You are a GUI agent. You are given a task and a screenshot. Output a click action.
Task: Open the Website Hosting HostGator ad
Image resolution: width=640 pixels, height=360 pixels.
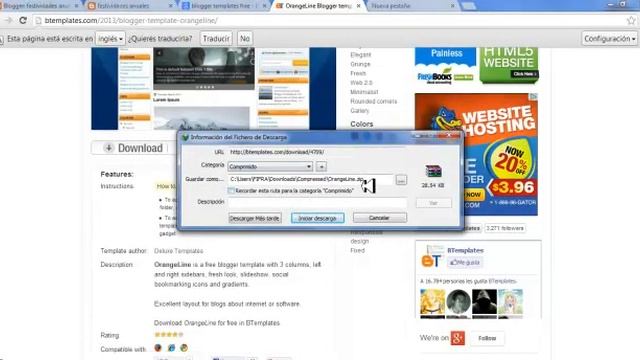pyautogui.click(x=476, y=154)
